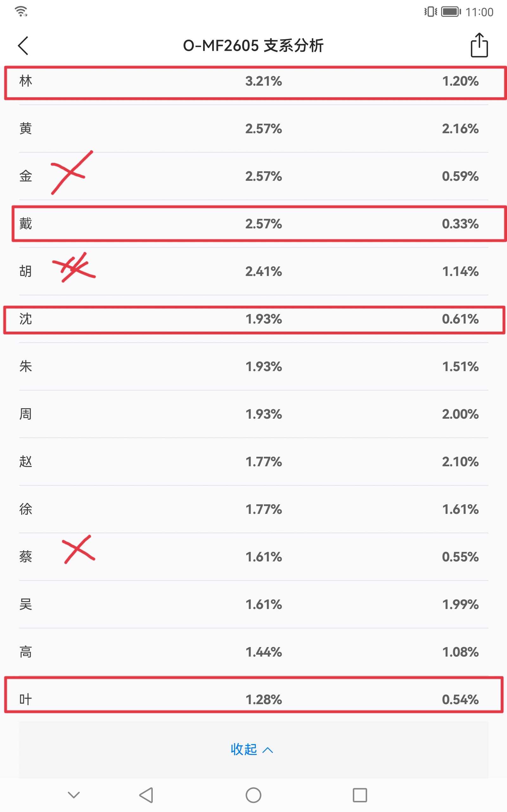Tap the back arrow icon
507x812 pixels.
tap(23, 46)
